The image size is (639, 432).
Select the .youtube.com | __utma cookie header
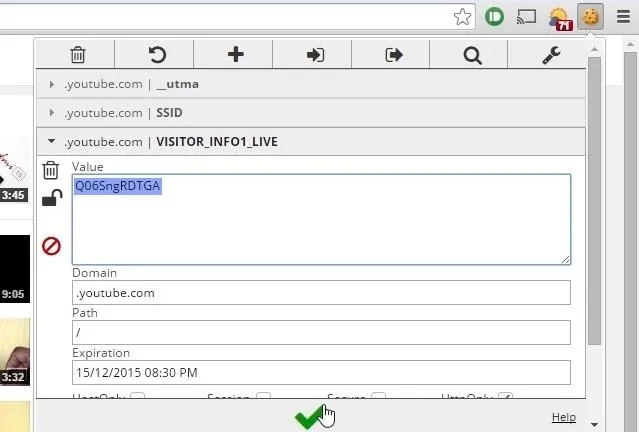click(x=311, y=84)
